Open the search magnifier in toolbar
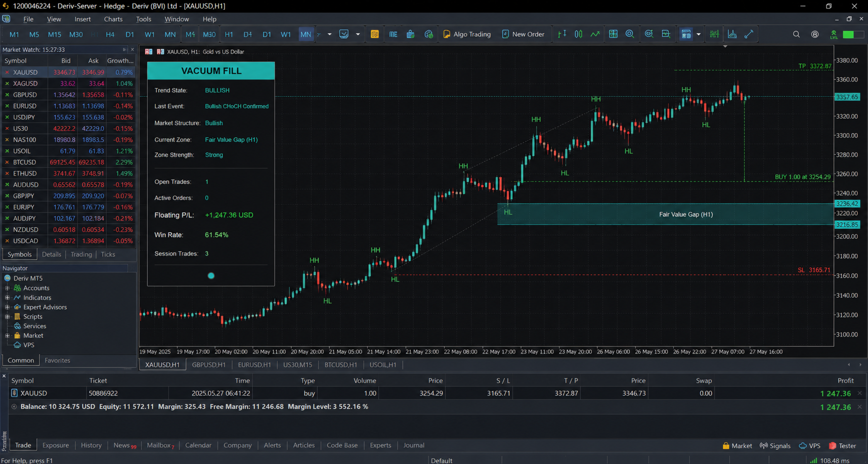868x464 pixels. coord(796,34)
